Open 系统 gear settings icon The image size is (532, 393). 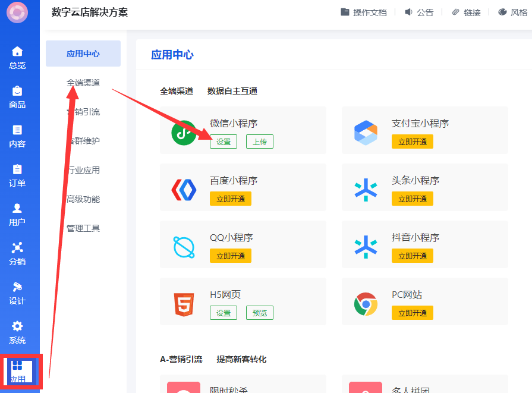[x=17, y=326]
